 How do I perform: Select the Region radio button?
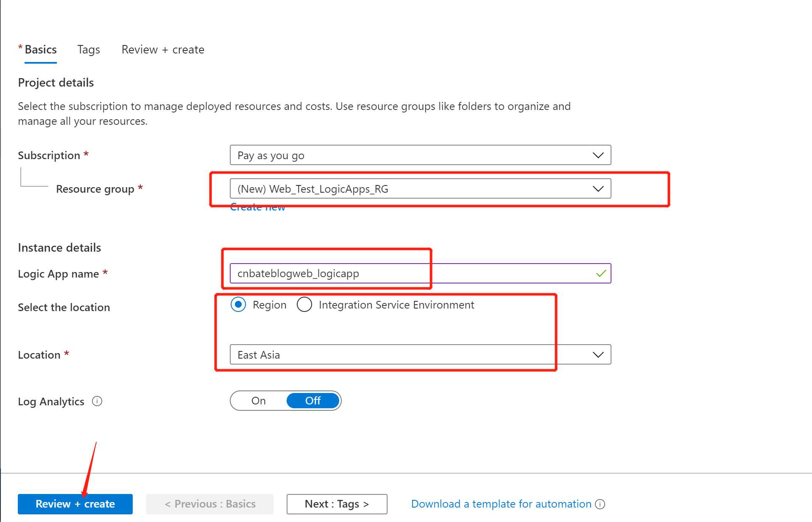click(x=238, y=305)
